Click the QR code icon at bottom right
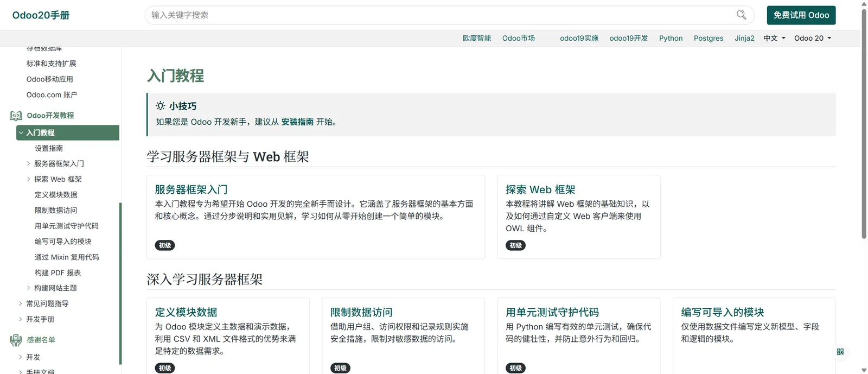 pos(840,352)
